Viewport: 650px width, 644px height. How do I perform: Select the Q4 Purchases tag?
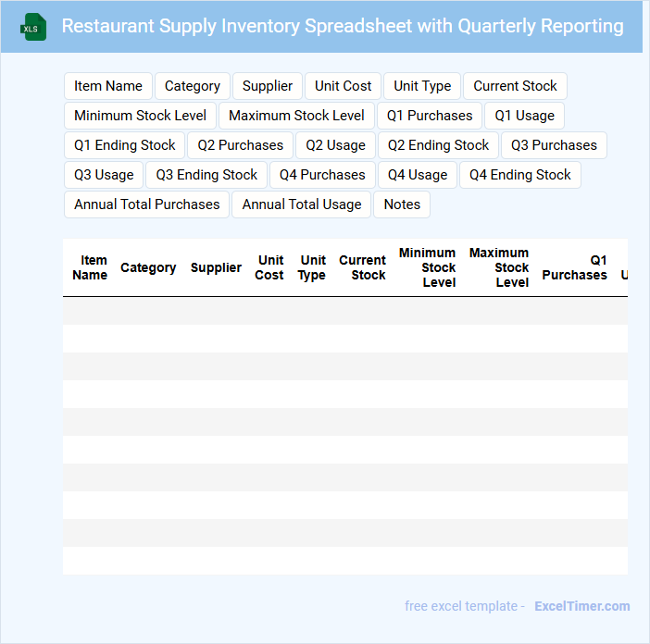pos(322,175)
